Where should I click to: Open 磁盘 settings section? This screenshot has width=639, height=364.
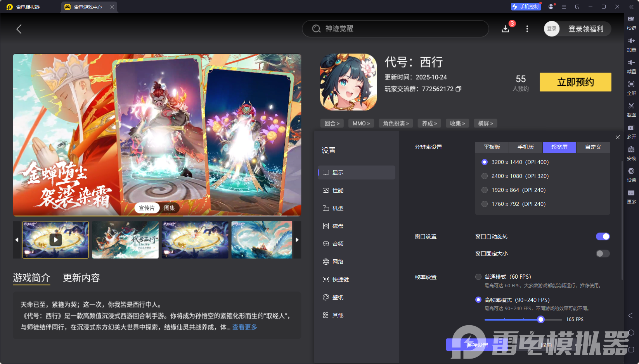click(357, 226)
